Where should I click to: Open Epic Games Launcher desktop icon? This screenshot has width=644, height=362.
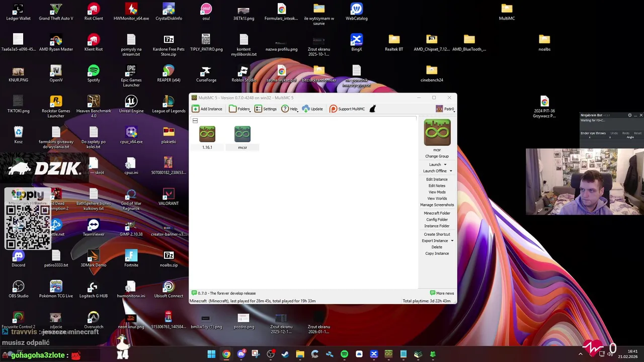tap(131, 76)
